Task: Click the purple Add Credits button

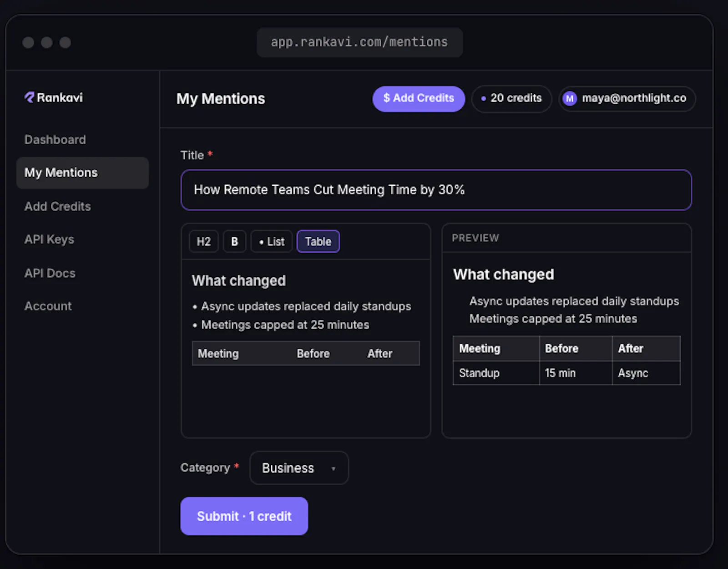Action: tap(419, 98)
